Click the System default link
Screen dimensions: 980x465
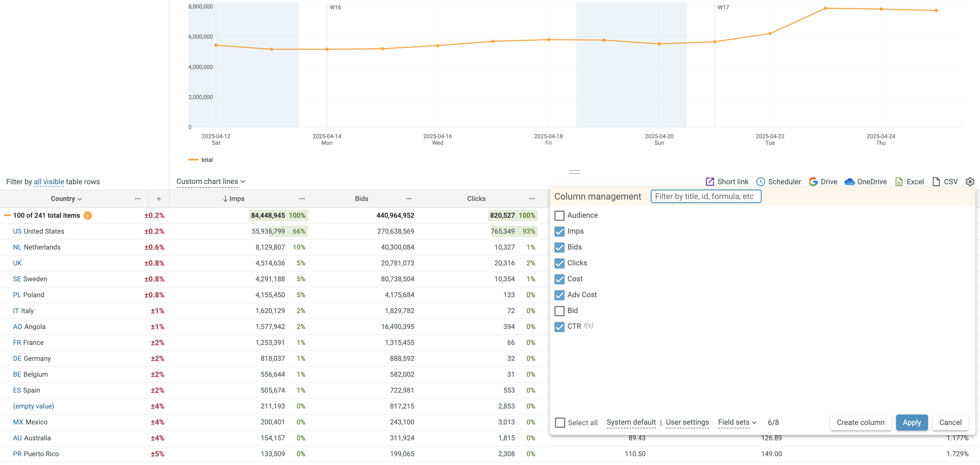[631, 422]
